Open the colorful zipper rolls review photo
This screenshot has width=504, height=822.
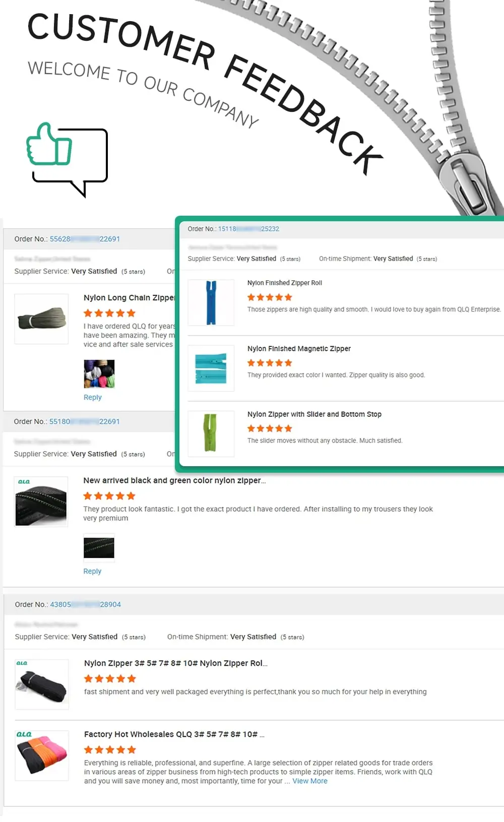[99, 374]
